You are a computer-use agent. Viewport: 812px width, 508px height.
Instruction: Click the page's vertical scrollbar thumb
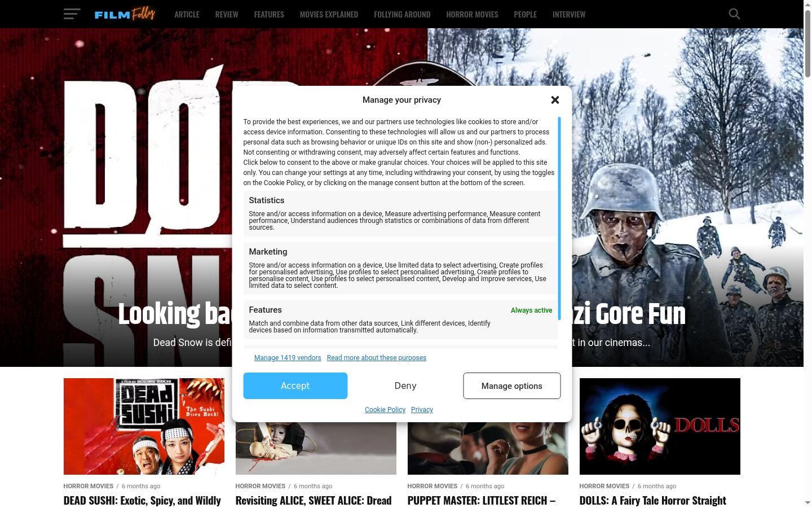click(807, 43)
